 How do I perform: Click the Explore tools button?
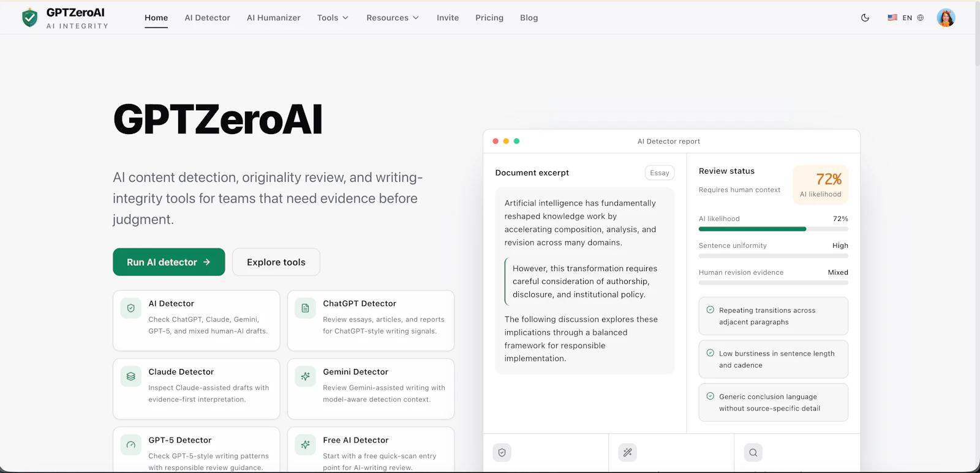click(x=276, y=262)
